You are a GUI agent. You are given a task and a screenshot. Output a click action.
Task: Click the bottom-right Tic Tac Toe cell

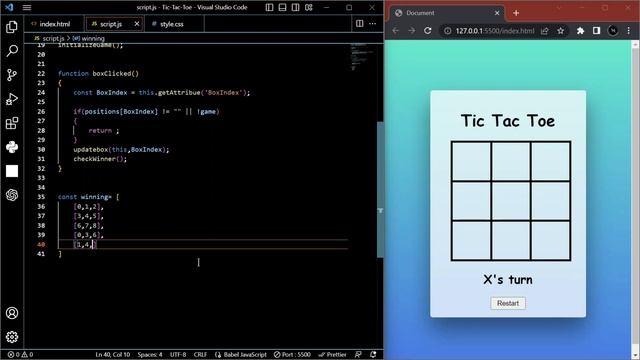(x=550, y=240)
